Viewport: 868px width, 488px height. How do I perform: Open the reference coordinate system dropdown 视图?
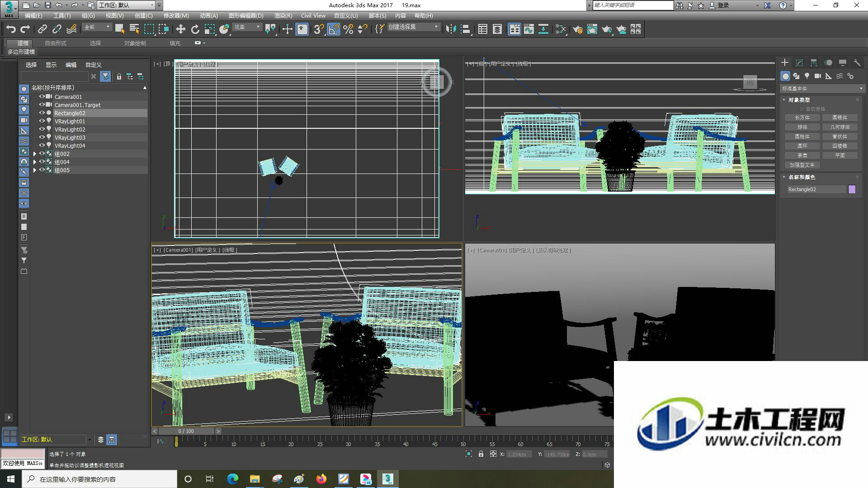(247, 27)
